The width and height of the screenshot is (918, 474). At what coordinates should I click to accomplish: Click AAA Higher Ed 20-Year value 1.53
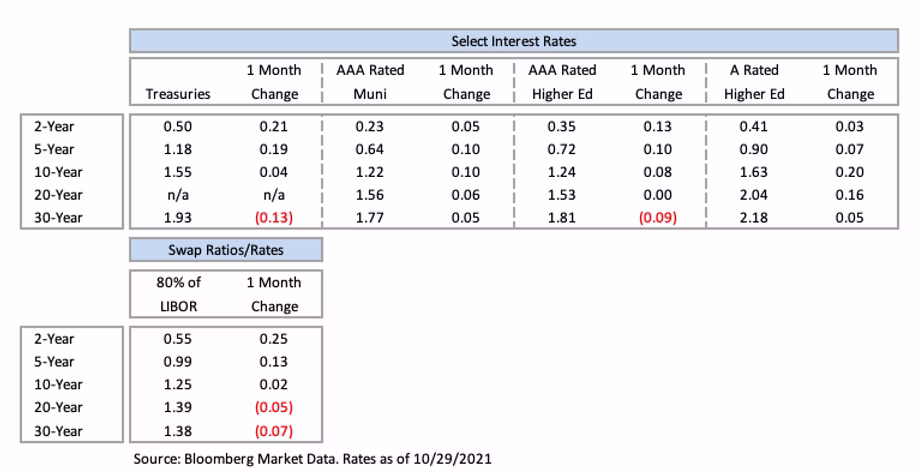(x=562, y=195)
